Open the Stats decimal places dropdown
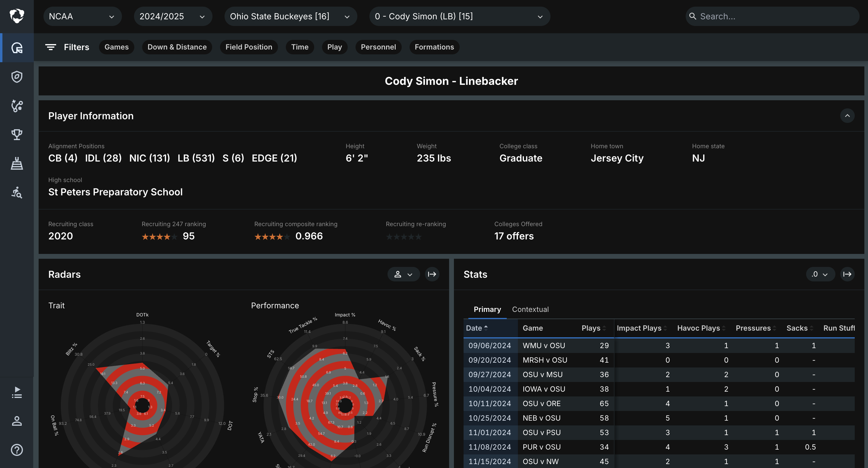This screenshot has height=468, width=868. coord(820,274)
